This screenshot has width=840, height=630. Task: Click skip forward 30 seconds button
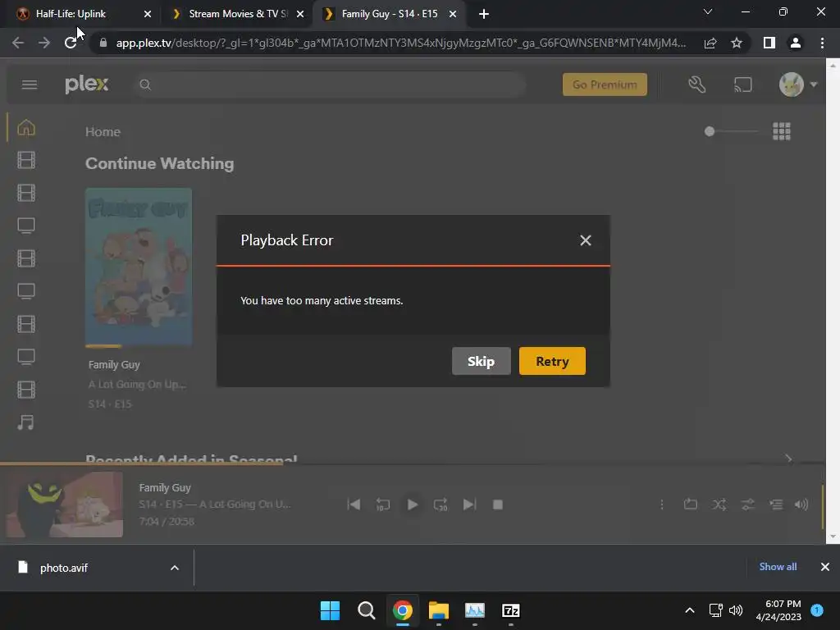pos(441,504)
